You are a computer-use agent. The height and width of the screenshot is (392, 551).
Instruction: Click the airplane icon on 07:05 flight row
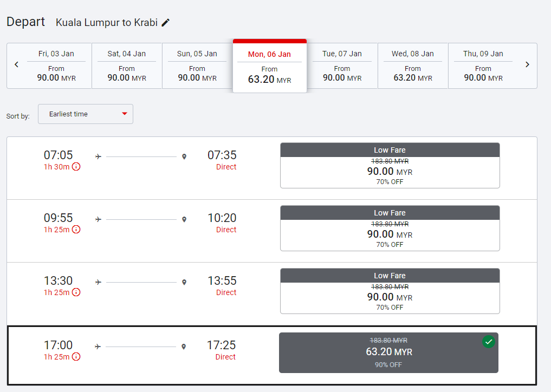click(98, 156)
